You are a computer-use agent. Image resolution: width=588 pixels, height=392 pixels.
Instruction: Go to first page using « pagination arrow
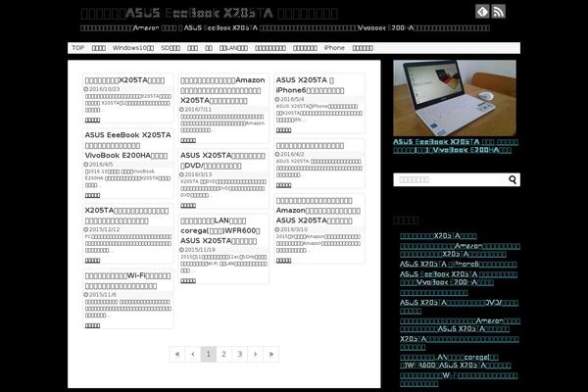click(177, 354)
